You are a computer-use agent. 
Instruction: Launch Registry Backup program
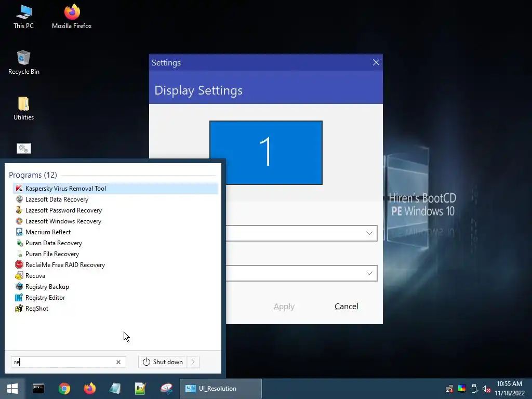[x=115, y=287]
